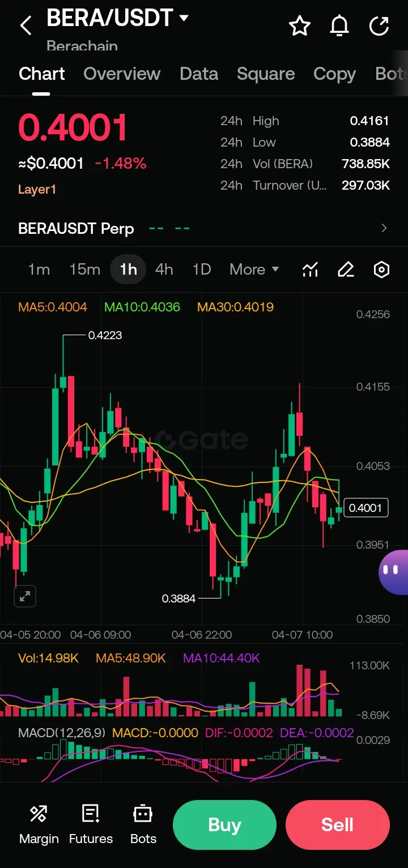Tap the Vol:14.98K label
Viewport: 408px width, 868px height.
48,658
